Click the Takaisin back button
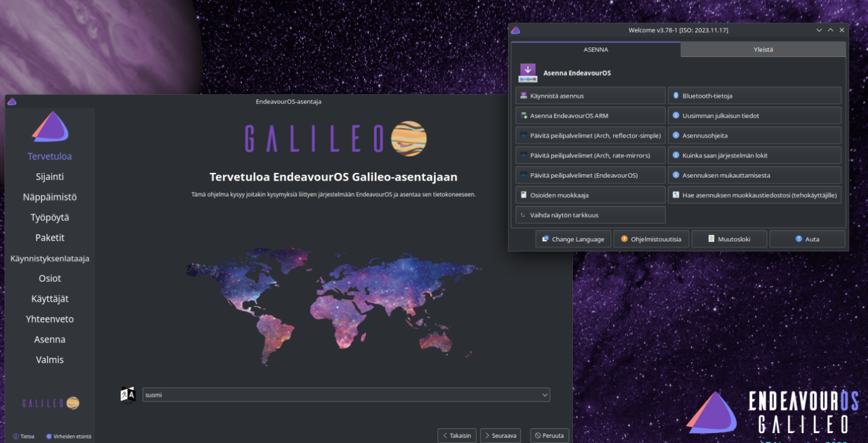This screenshot has width=868, height=443. 457,435
